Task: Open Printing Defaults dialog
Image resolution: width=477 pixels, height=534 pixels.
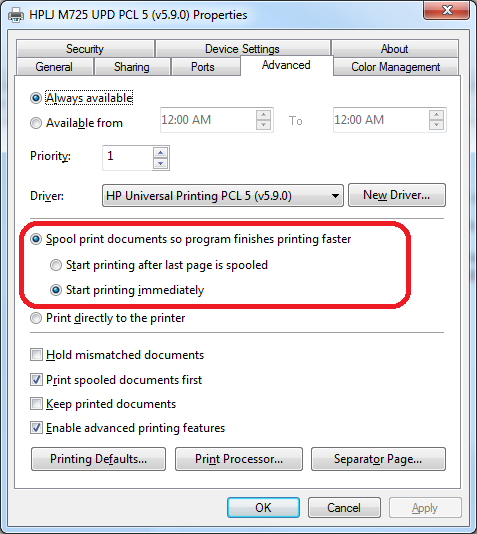Action: 98,459
